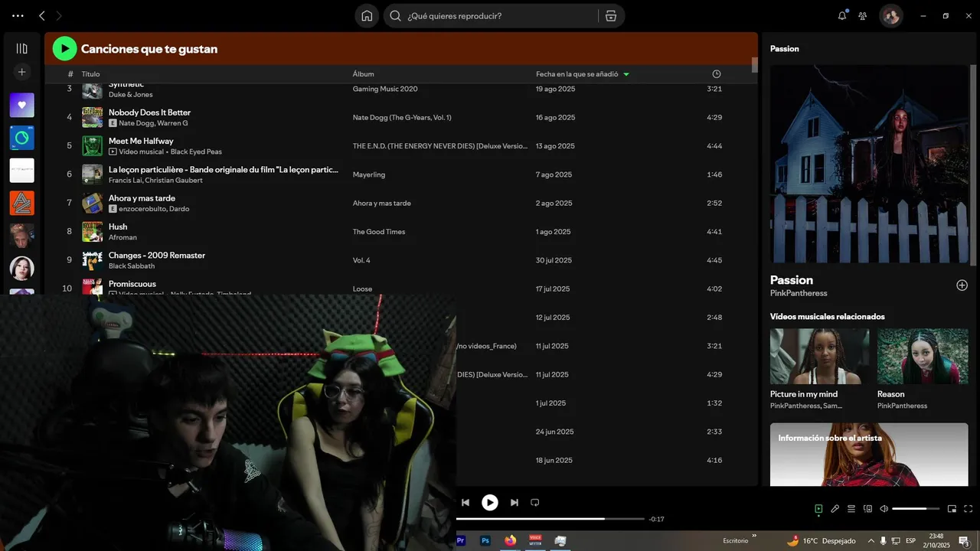Open Photoshop from taskbar
The image size is (980, 551).
click(x=485, y=540)
